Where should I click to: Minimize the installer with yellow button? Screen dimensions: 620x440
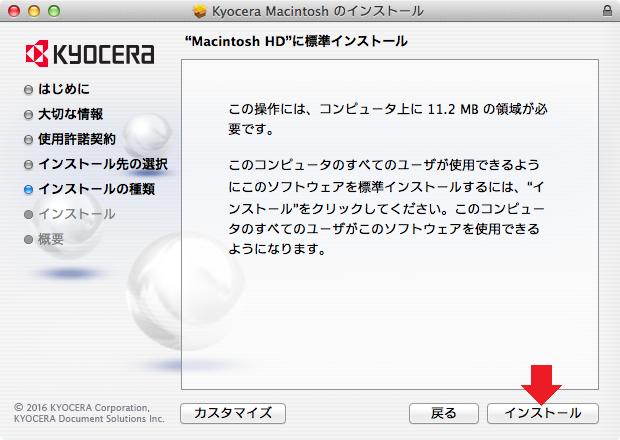(x=34, y=11)
